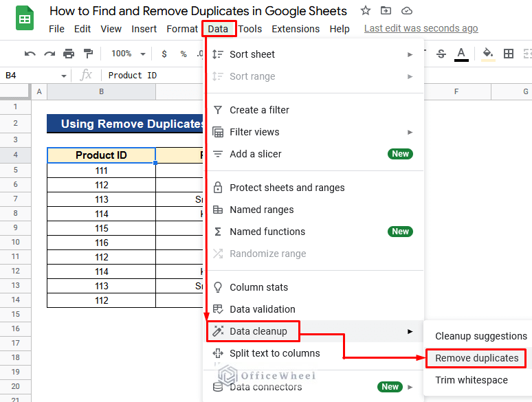Activate the paint format tool
Image resolution: width=532 pixels, height=402 pixels.
88,54
